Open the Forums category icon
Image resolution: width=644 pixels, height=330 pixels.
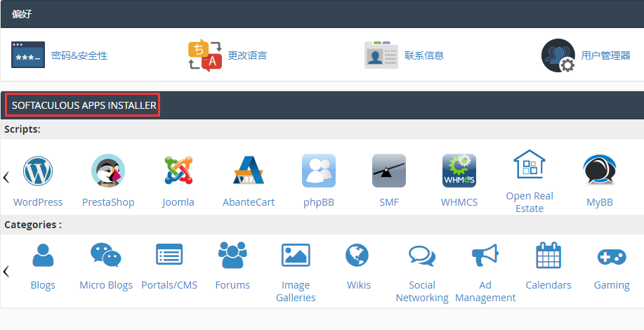pyautogui.click(x=232, y=255)
